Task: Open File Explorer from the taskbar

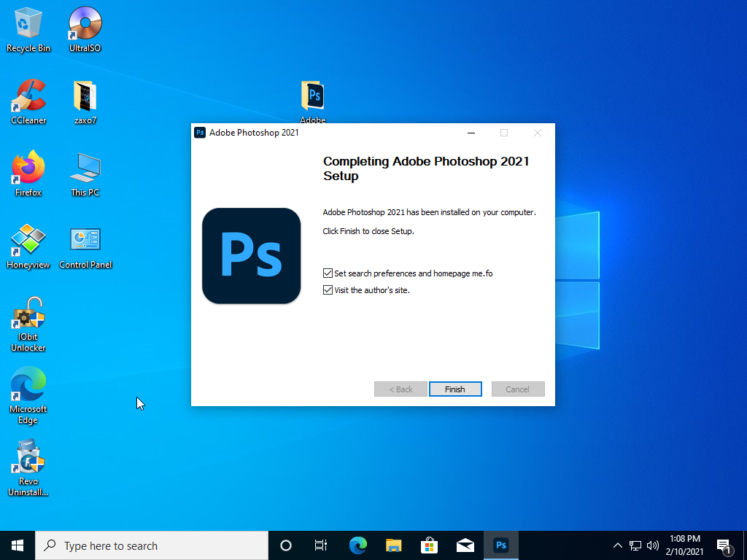Action: [393, 545]
